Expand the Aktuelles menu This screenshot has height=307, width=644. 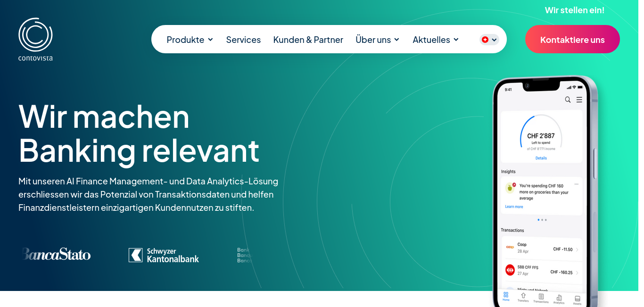(436, 40)
